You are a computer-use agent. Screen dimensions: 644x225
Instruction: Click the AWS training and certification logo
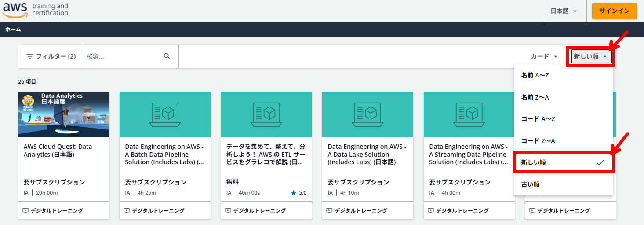tap(36, 10)
